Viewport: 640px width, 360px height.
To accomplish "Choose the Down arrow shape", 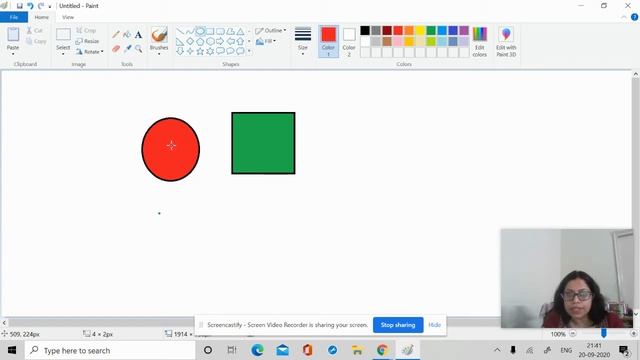I will click(180, 51).
